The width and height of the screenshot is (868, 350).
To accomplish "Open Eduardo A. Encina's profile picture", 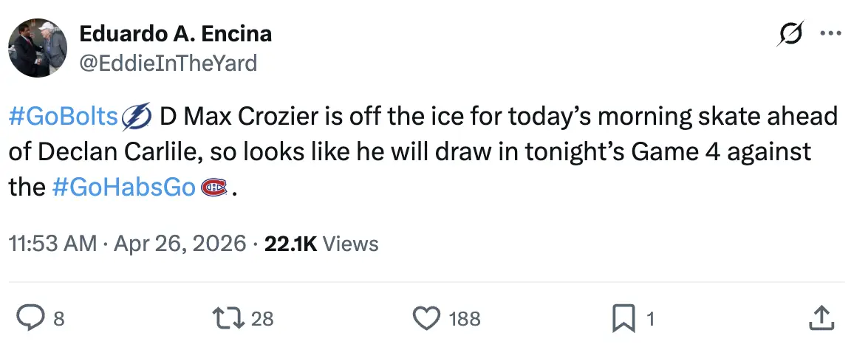I will (38, 48).
